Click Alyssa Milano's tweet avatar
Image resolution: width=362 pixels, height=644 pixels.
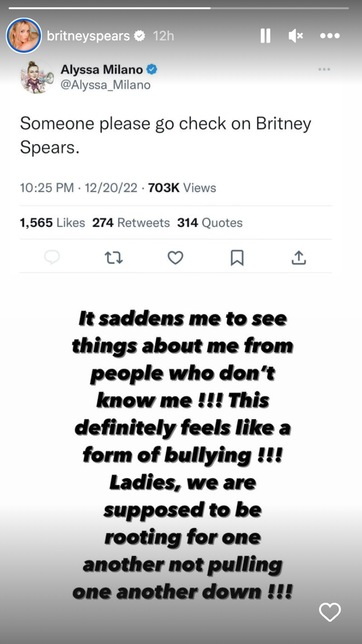click(37, 77)
